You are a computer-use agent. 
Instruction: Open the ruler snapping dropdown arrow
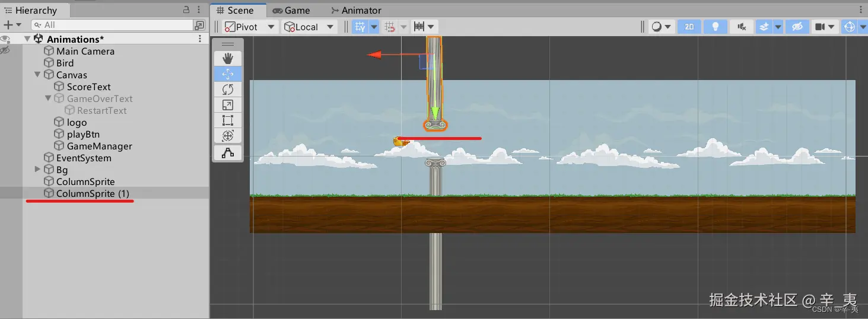[431, 27]
